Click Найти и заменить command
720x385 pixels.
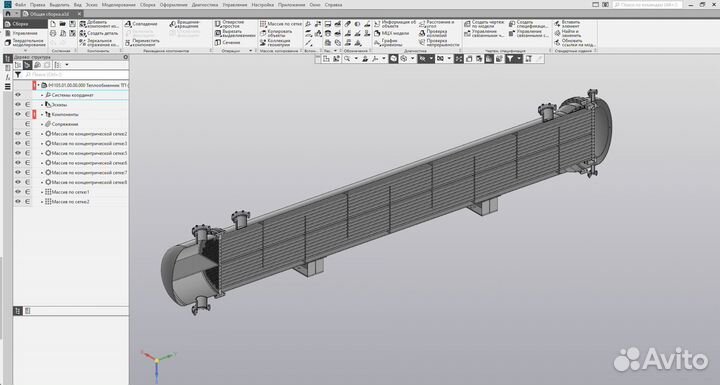click(568, 34)
